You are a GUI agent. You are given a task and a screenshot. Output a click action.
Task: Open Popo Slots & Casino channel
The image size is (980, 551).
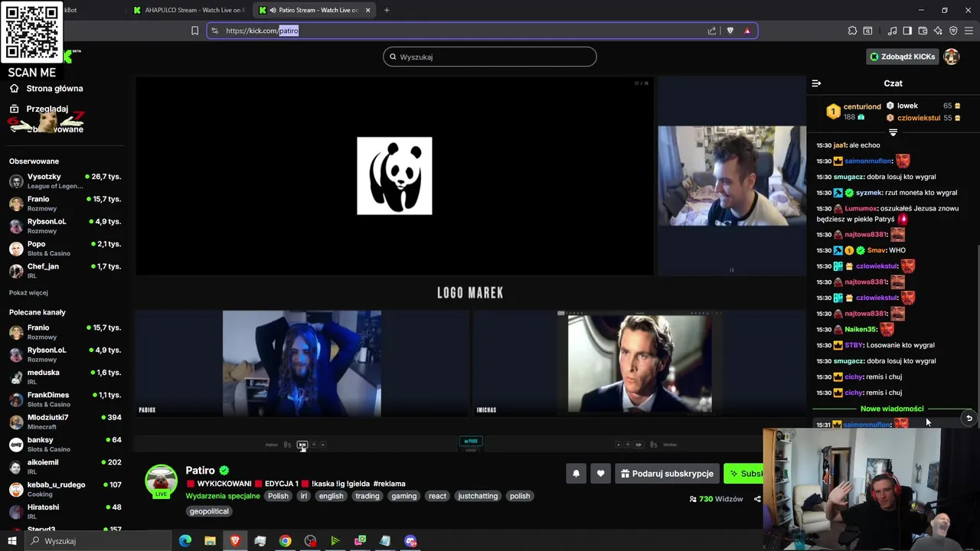coord(64,248)
